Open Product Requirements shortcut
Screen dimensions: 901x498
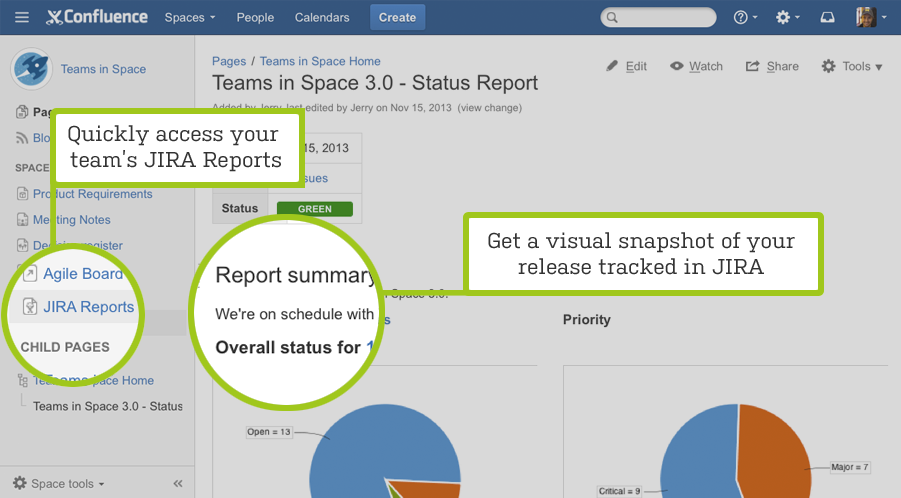pos(93,194)
